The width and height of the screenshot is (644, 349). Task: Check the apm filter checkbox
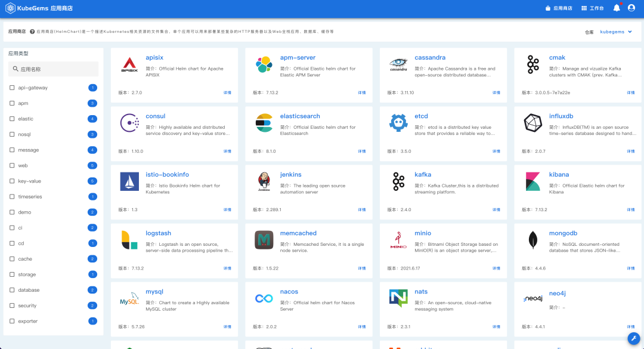[12, 103]
